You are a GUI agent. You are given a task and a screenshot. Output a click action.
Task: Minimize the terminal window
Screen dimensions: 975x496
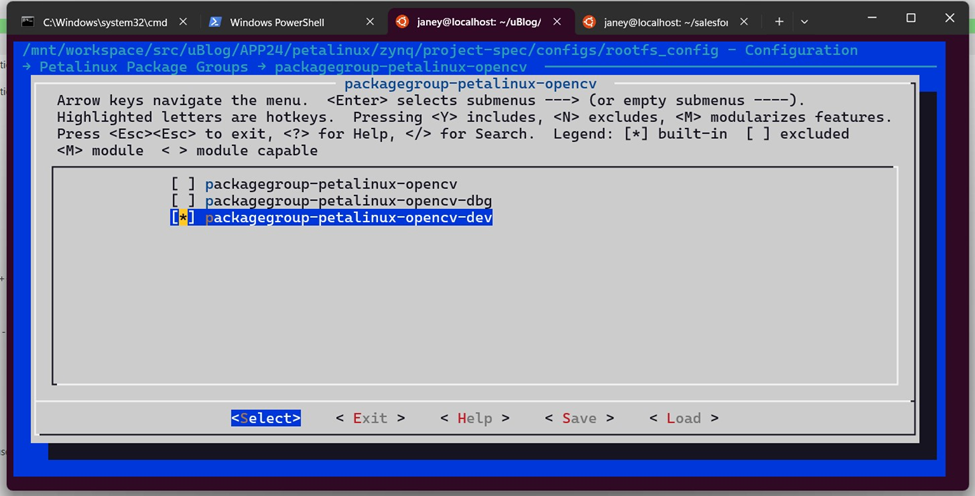tap(872, 18)
